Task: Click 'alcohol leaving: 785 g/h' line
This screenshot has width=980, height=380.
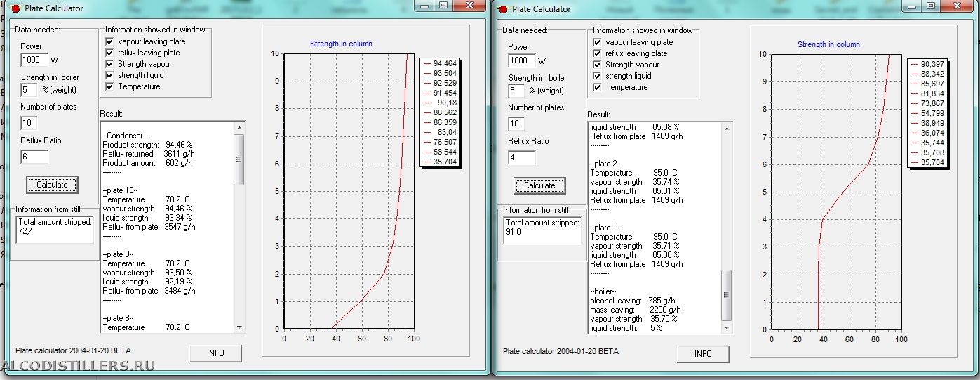Action: tap(634, 300)
